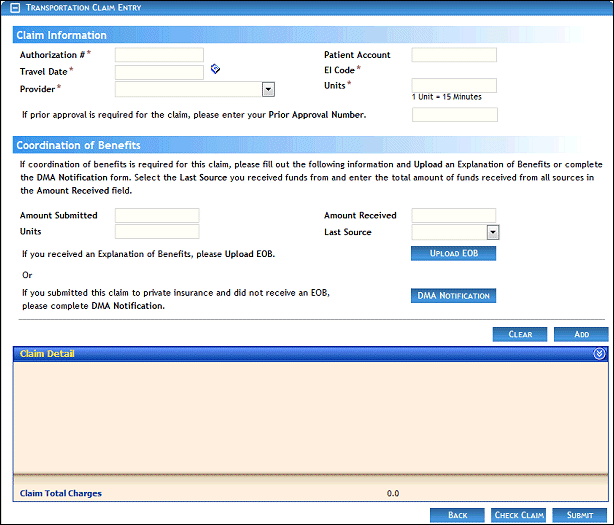Click Units field under Coordination of Benefits
Viewport: 614px width, 525px height.
click(x=157, y=232)
